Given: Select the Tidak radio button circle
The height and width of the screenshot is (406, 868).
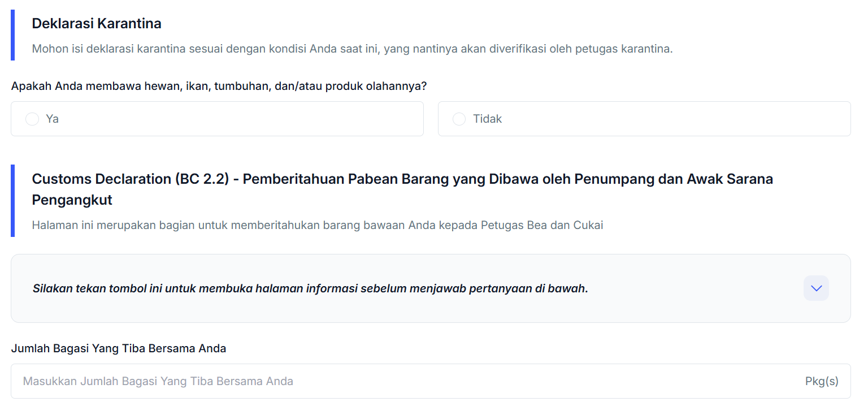Looking at the screenshot, I should point(459,119).
